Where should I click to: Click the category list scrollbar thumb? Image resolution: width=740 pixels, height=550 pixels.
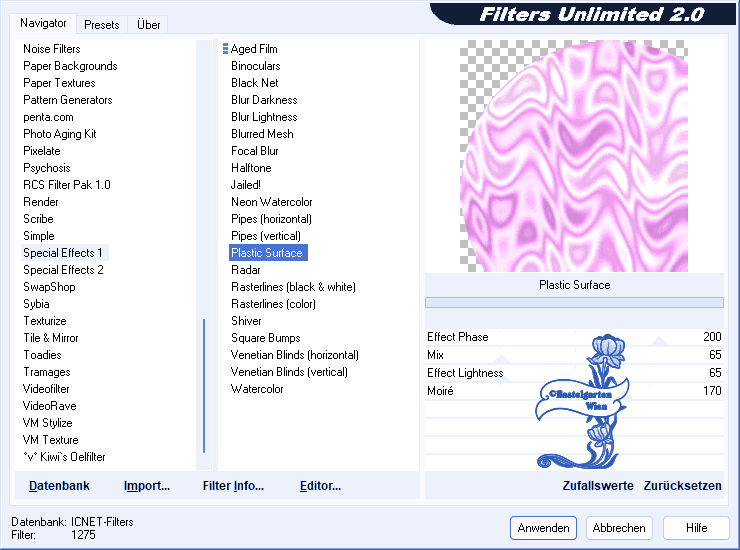click(204, 386)
